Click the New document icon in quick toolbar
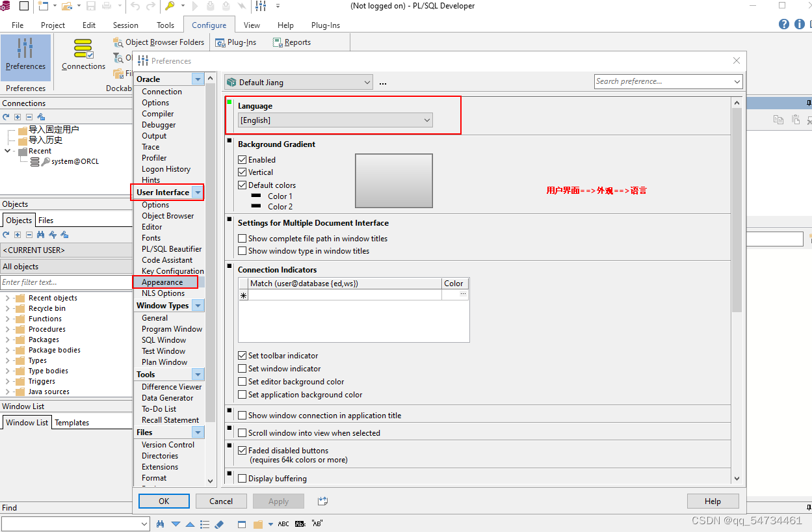This screenshot has width=812, height=532. click(x=43, y=6)
